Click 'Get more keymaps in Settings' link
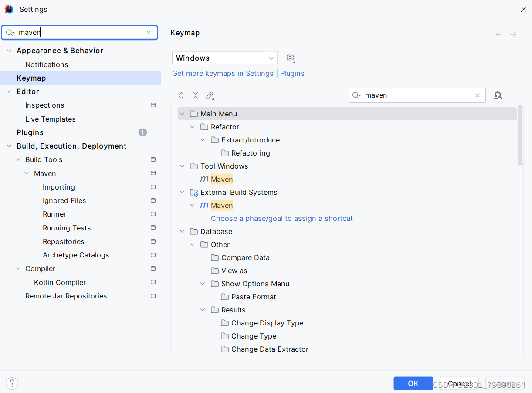Image resolution: width=532 pixels, height=393 pixels. (x=223, y=73)
